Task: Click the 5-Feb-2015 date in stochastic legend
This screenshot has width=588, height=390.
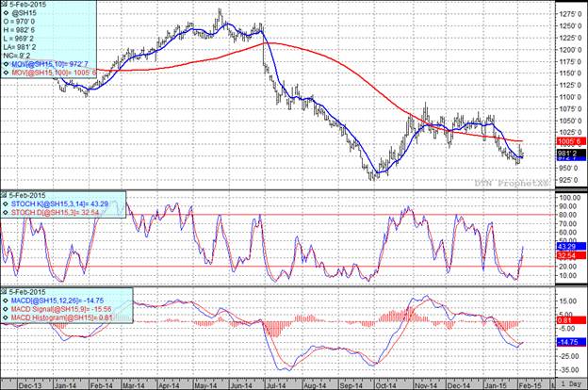Action: (27, 195)
